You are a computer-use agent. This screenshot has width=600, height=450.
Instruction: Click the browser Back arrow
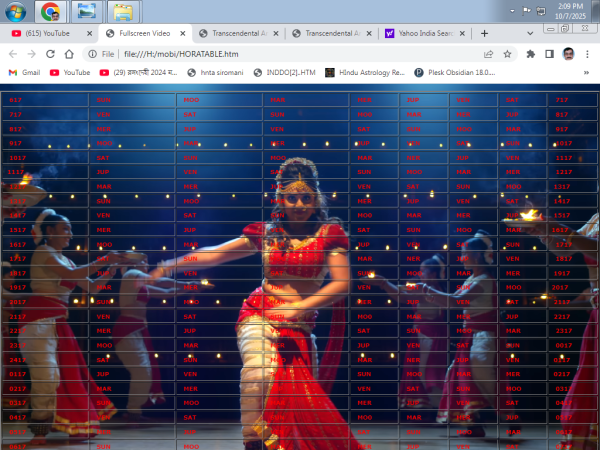13,54
